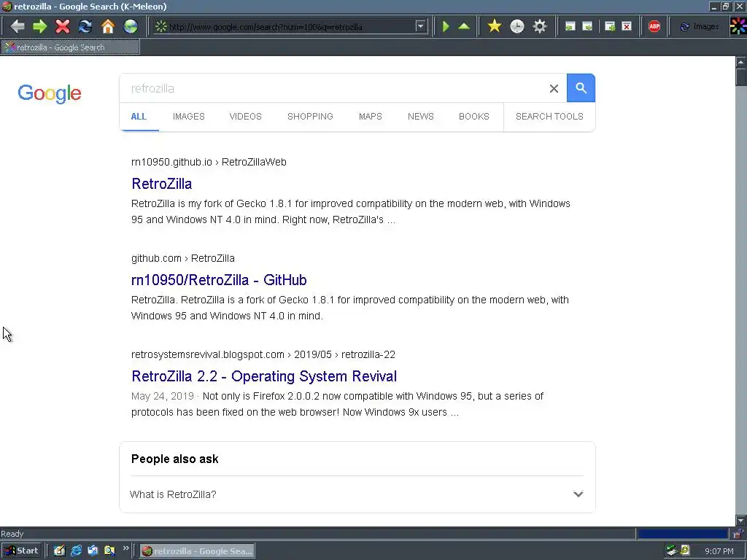Clear the search query with X

(x=554, y=88)
